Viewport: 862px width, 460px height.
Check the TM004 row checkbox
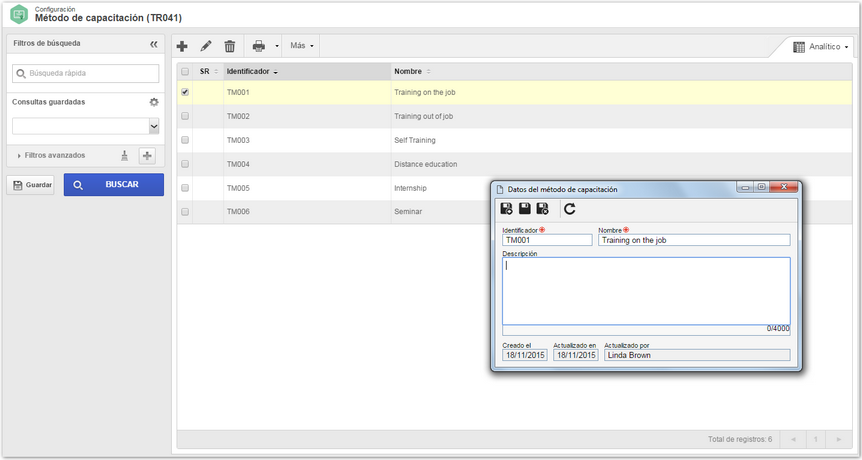click(x=185, y=164)
